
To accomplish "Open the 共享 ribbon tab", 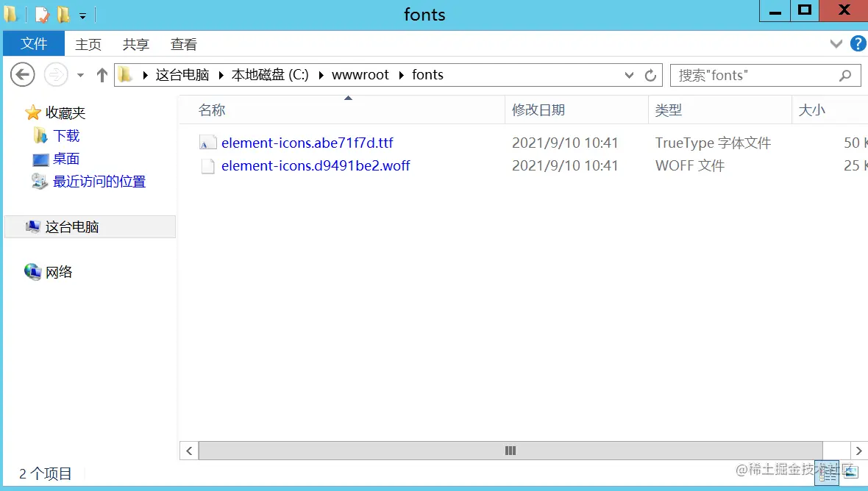I will (136, 44).
